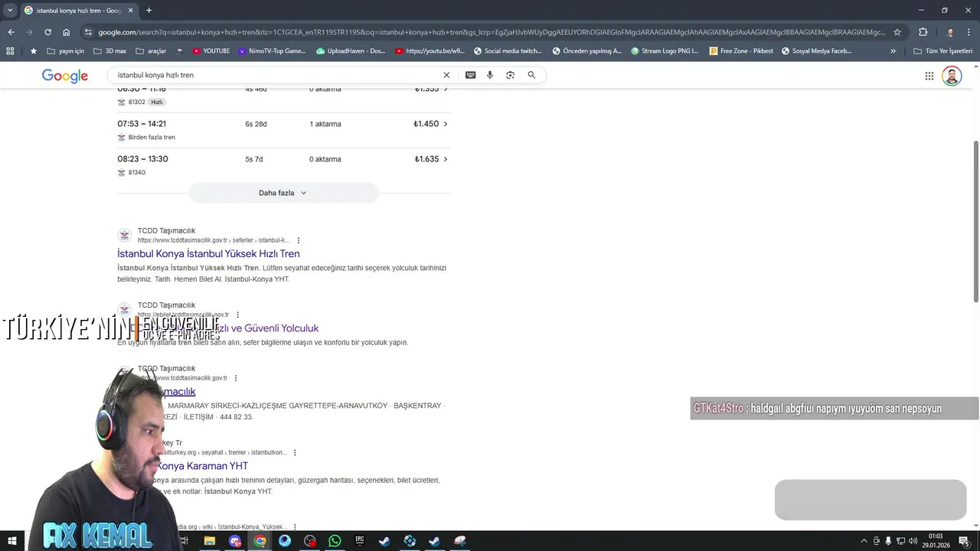Go to Google homepage via logo
The image size is (980, 551).
pyautogui.click(x=65, y=76)
